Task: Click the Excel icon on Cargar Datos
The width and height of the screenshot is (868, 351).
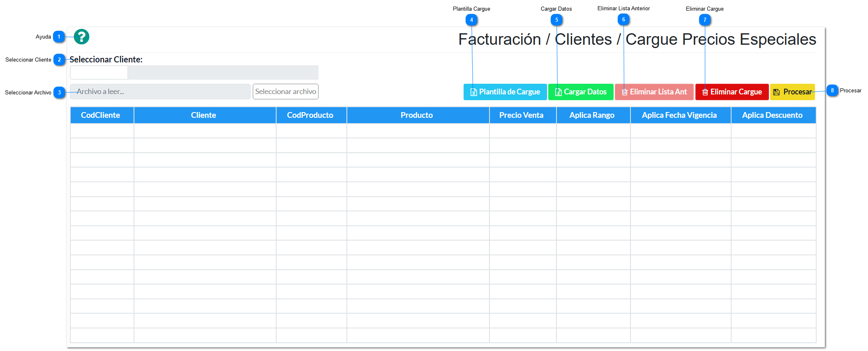Action: tap(558, 92)
